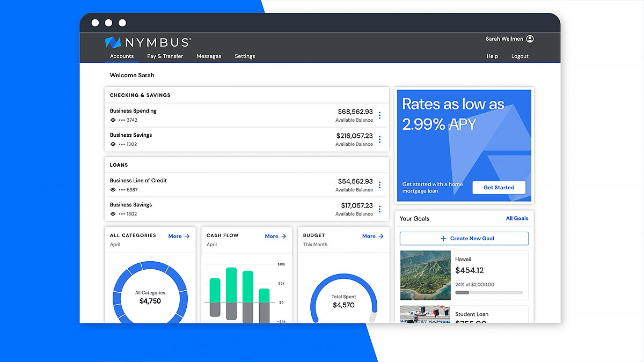Open the three-dot menu for Business Spending

[379, 115]
